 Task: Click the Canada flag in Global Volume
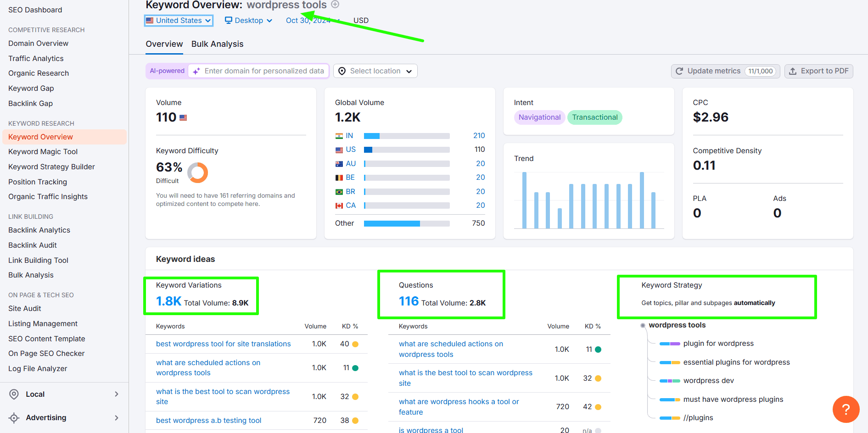(339, 205)
